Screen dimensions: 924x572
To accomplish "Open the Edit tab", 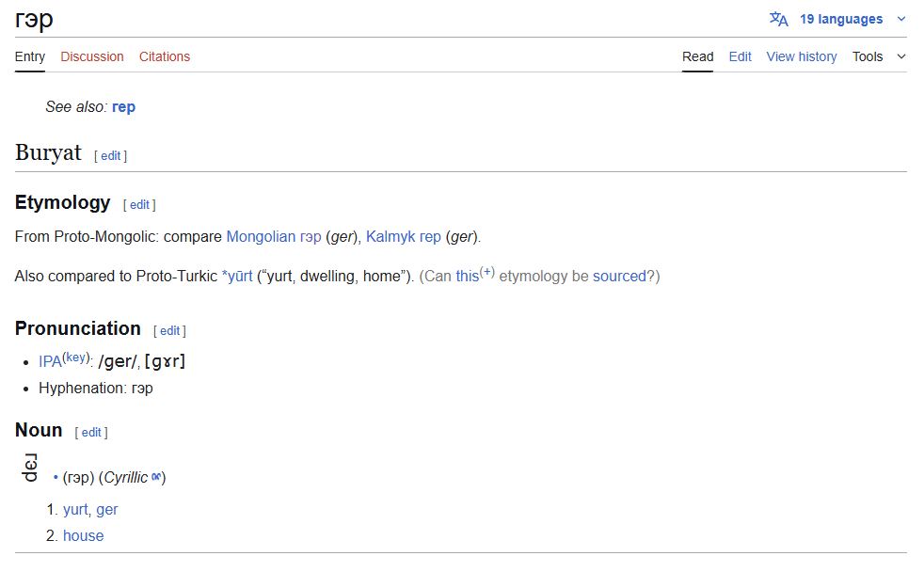I will tap(741, 56).
